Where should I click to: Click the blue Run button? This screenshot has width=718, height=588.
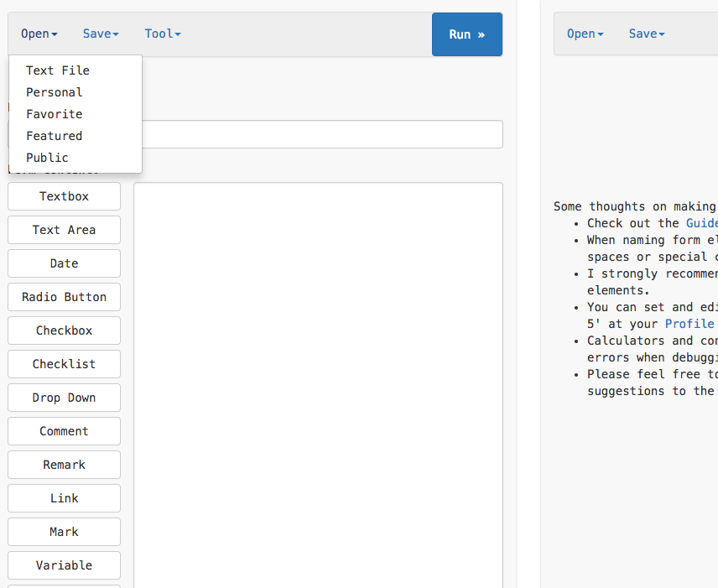click(x=467, y=34)
